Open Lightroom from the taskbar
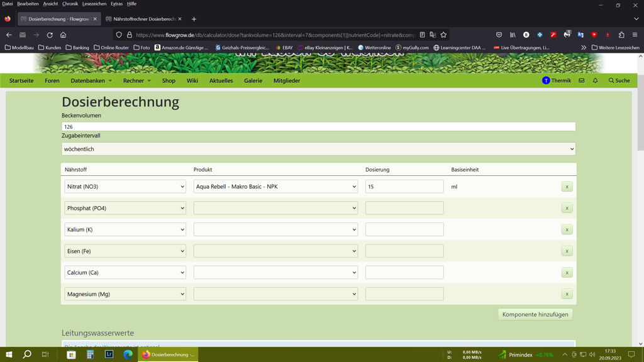 [x=109, y=354]
